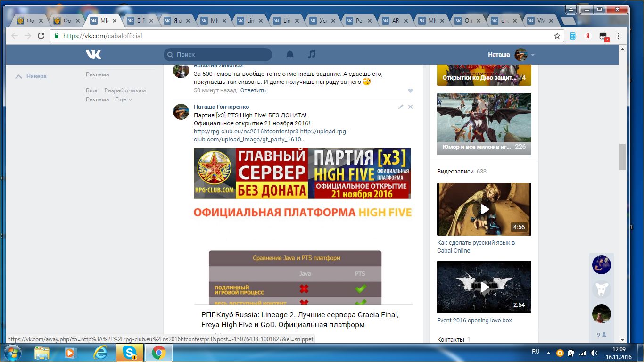Open the Главный сервер без доната banner image
This screenshot has height=362, width=644.
click(302, 173)
